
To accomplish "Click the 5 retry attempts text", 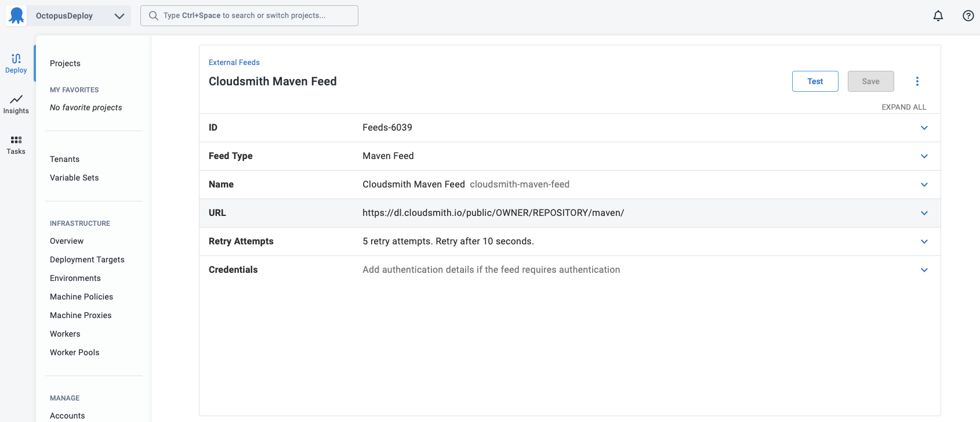I will pyautogui.click(x=448, y=241).
